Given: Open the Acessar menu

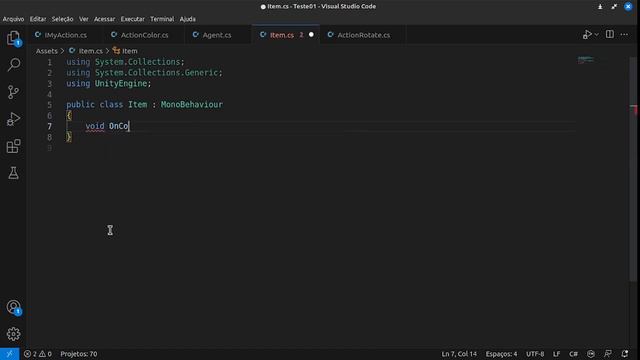Looking at the screenshot, I should [x=104, y=19].
